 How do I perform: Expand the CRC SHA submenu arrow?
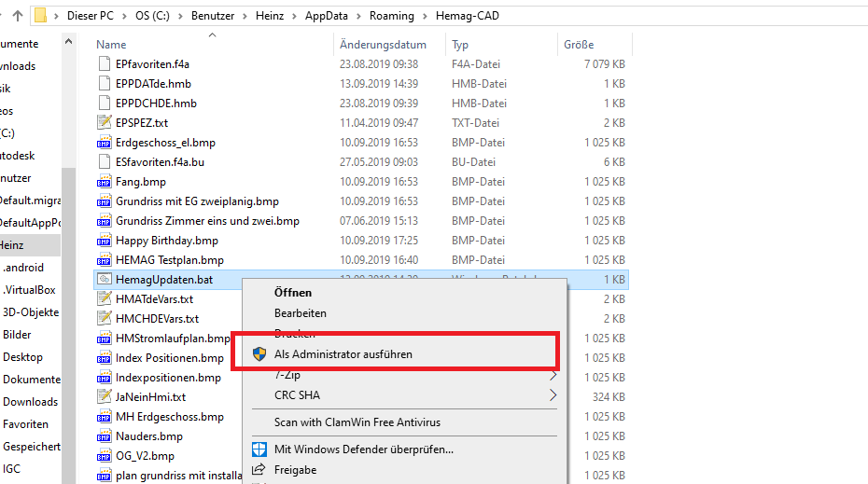click(553, 395)
